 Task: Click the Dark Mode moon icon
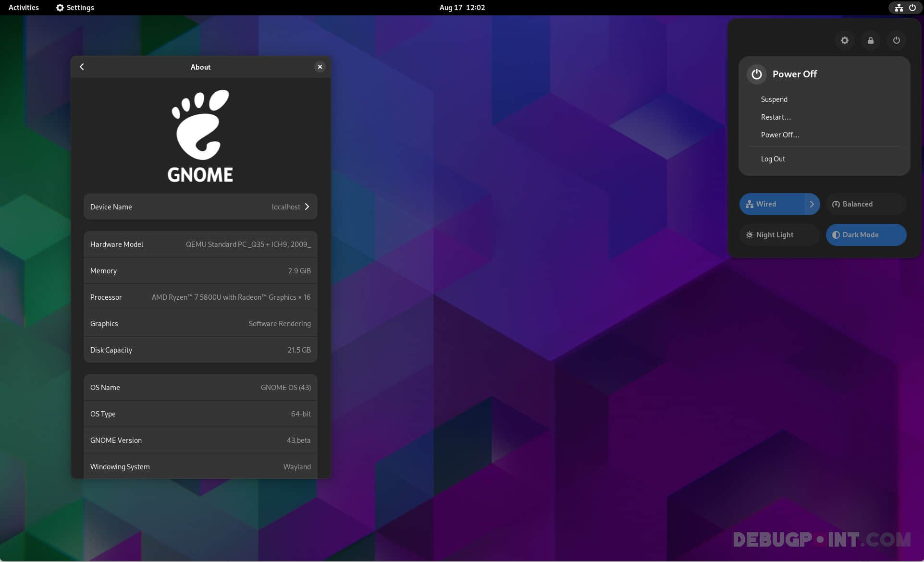836,235
